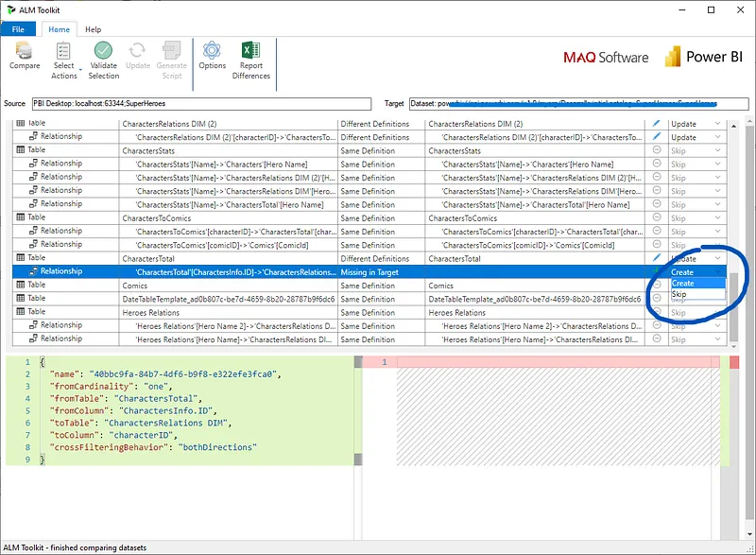Click table icon of Heroes Relations row
Image resolution: width=756 pixels, height=555 pixels.
pyautogui.click(x=20, y=312)
